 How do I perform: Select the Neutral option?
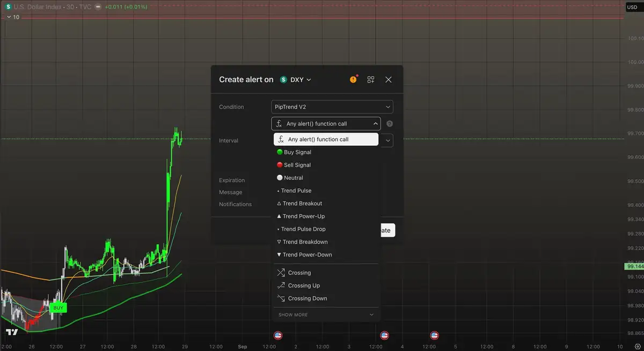point(326,178)
